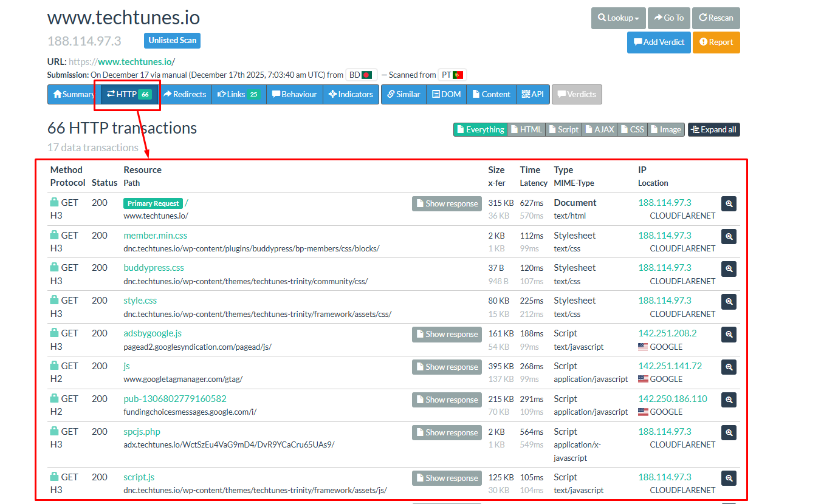Click Portugal flag next to PT
The height and width of the screenshot is (504, 838).
pyautogui.click(x=458, y=75)
